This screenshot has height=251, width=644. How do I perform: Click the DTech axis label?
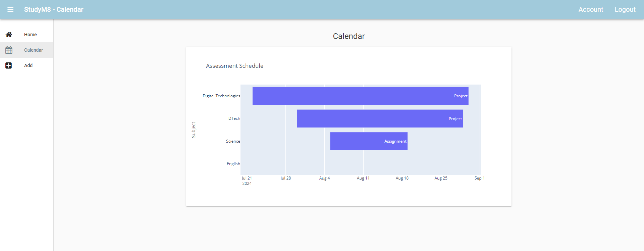click(x=234, y=118)
